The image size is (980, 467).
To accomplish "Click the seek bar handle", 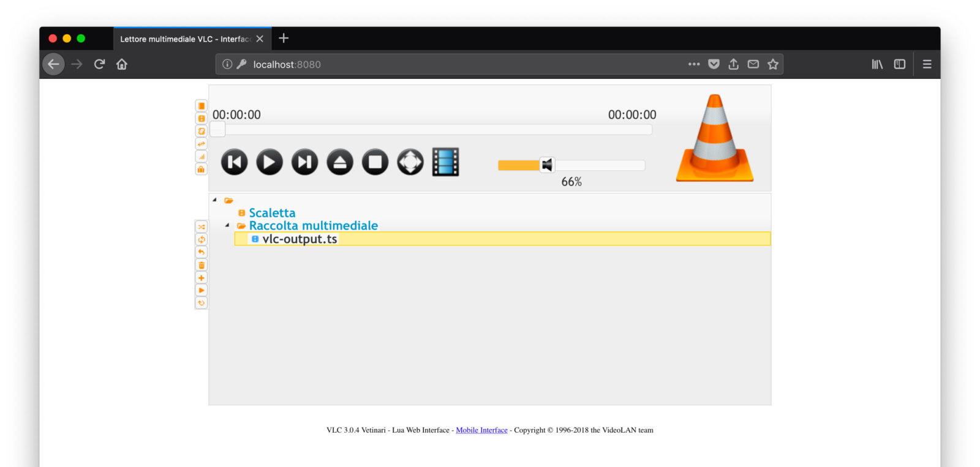I will pos(217,129).
